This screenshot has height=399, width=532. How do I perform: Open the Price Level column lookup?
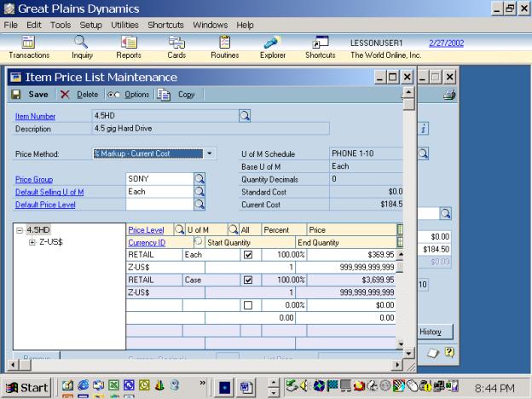click(x=179, y=229)
